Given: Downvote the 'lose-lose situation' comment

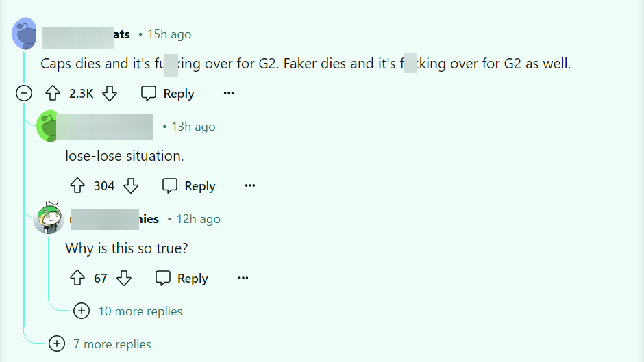Looking at the screenshot, I should (131, 186).
